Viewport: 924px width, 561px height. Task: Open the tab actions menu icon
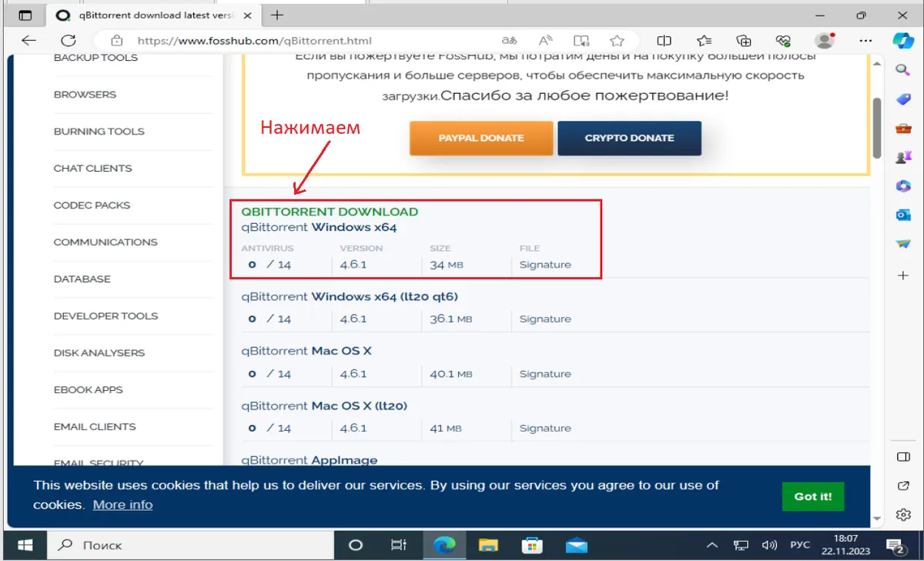(x=25, y=15)
